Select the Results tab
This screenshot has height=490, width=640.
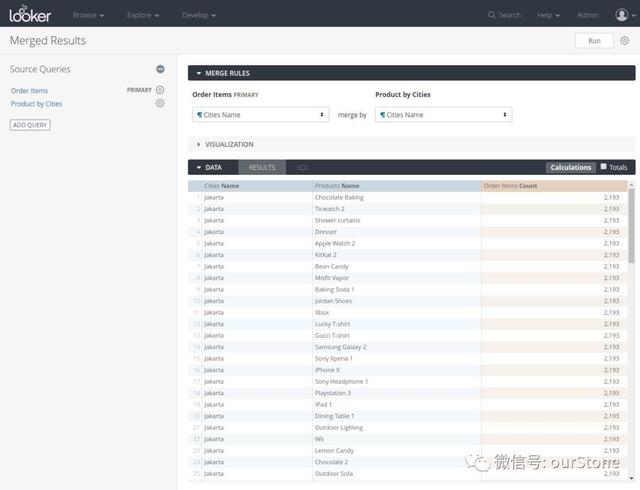(262, 167)
